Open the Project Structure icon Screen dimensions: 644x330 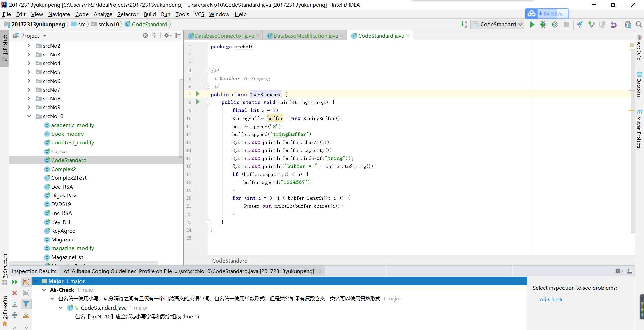pyautogui.click(x=628, y=25)
